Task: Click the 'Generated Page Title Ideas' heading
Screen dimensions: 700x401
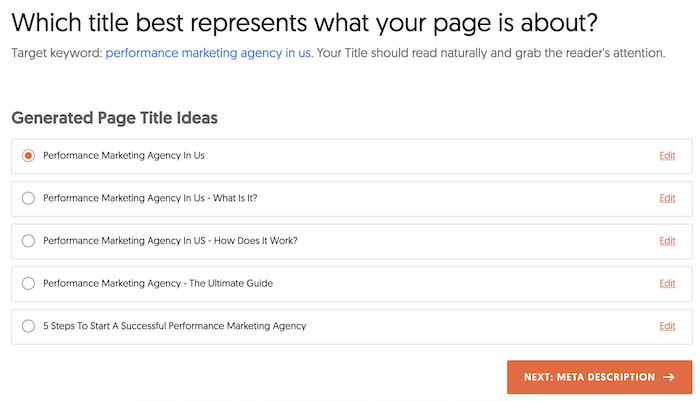Action: coord(115,118)
